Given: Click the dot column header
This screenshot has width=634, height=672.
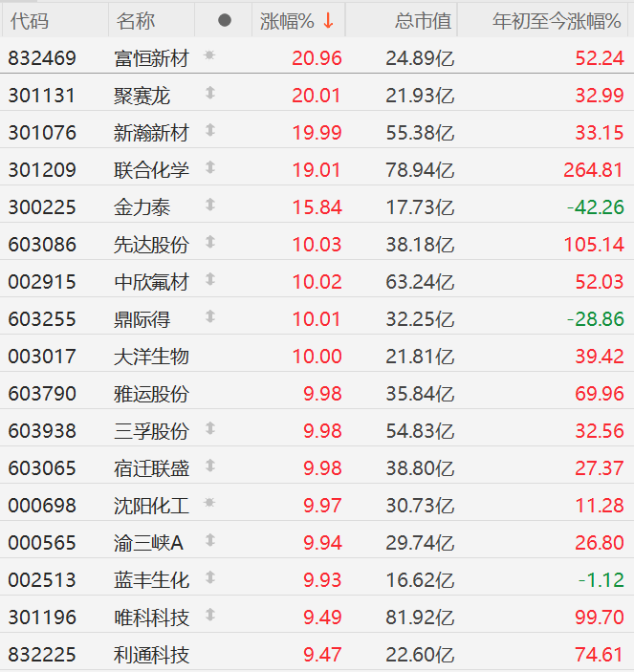Looking at the screenshot, I should coord(224,20).
